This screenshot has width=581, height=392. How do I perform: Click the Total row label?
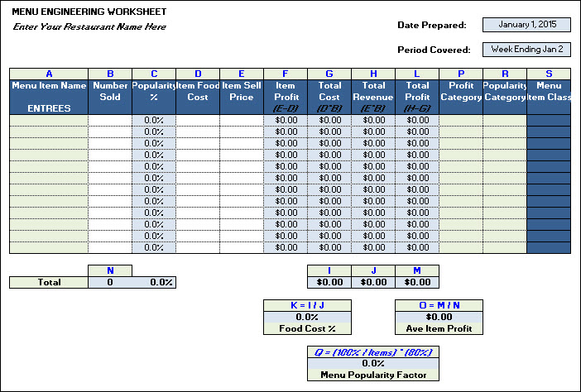click(49, 283)
